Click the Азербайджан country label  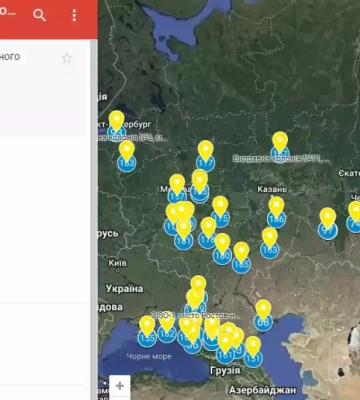tap(262, 390)
